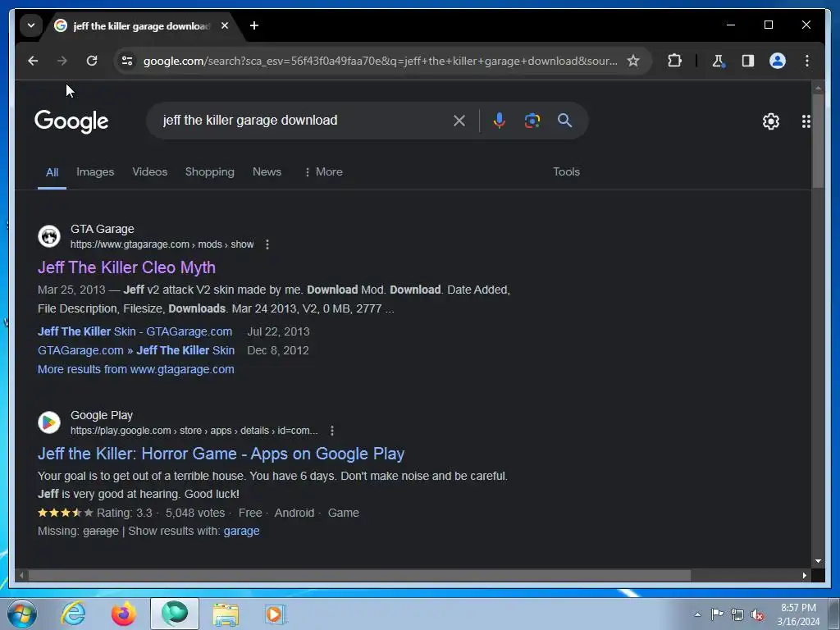Click the scroll right arrow
This screenshot has height=630, width=840.
tap(804, 575)
